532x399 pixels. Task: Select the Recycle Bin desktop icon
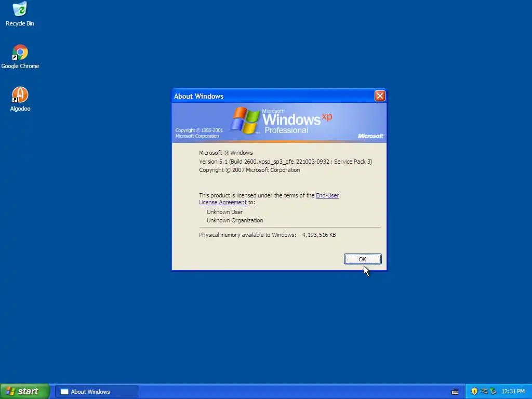[x=20, y=14]
